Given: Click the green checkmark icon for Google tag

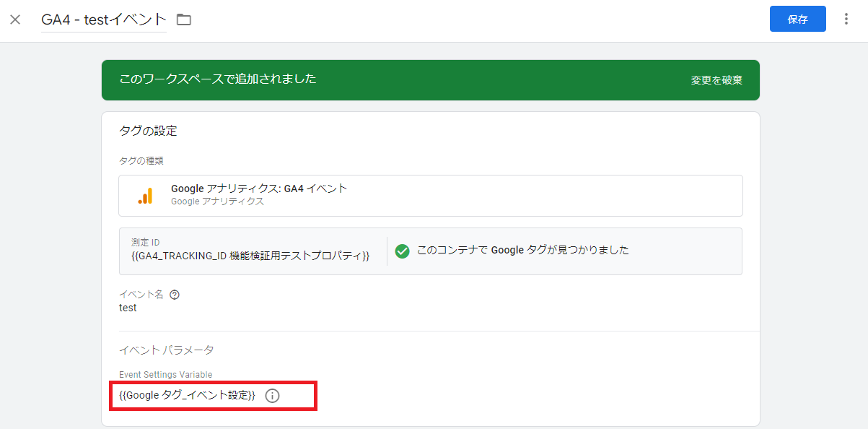Looking at the screenshot, I should click(403, 251).
